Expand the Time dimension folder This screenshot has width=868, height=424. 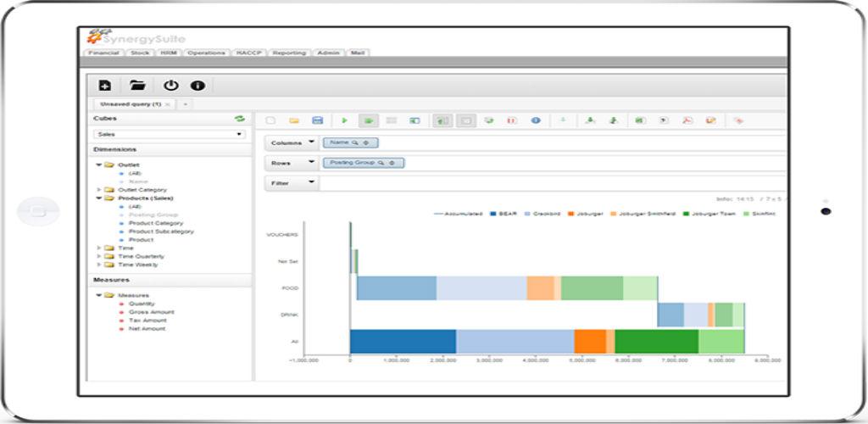[x=99, y=248]
